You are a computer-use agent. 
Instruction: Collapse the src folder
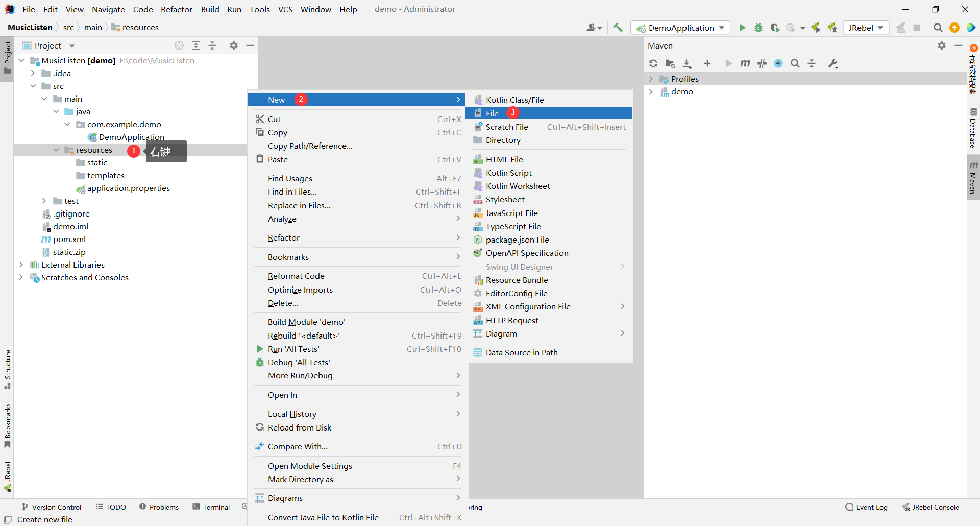pyautogui.click(x=33, y=86)
